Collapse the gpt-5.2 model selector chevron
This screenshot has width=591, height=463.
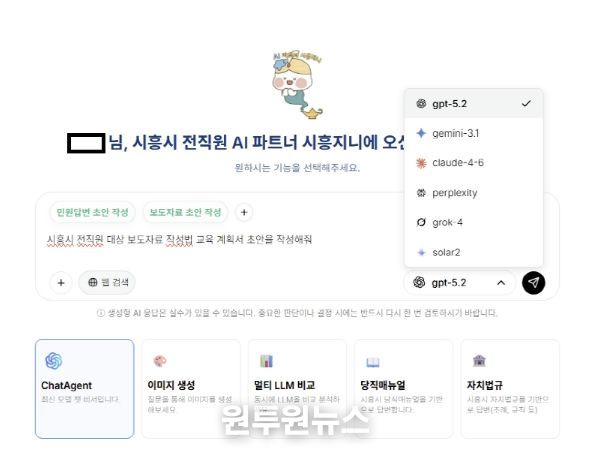(x=501, y=283)
